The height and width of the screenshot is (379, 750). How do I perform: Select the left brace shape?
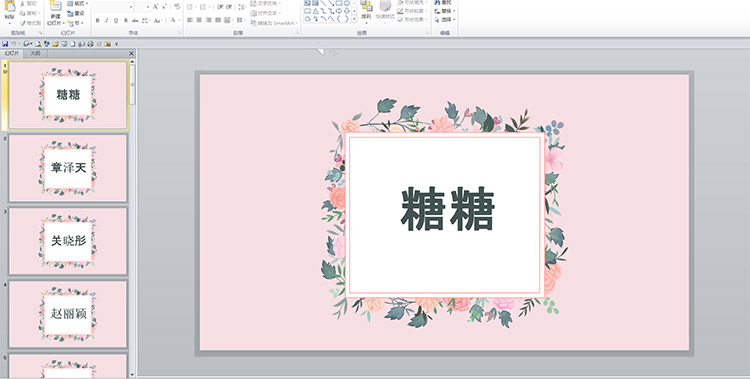(x=339, y=19)
